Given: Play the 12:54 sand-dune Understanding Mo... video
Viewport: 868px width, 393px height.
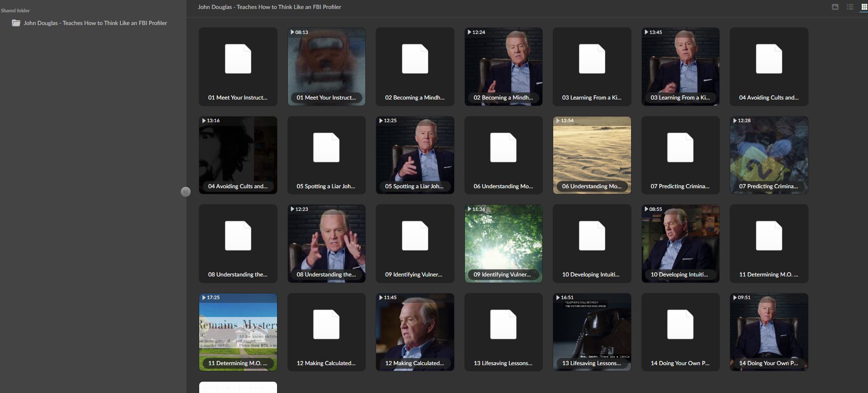Looking at the screenshot, I should click(592, 155).
